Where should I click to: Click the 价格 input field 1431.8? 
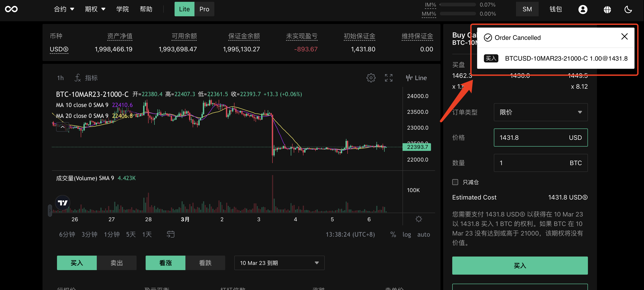coord(540,138)
